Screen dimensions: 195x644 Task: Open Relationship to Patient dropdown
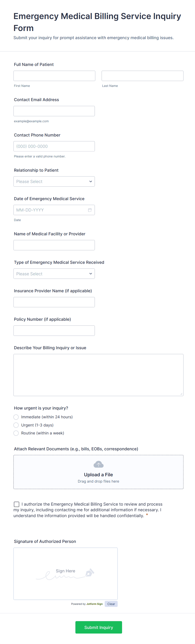54,182
